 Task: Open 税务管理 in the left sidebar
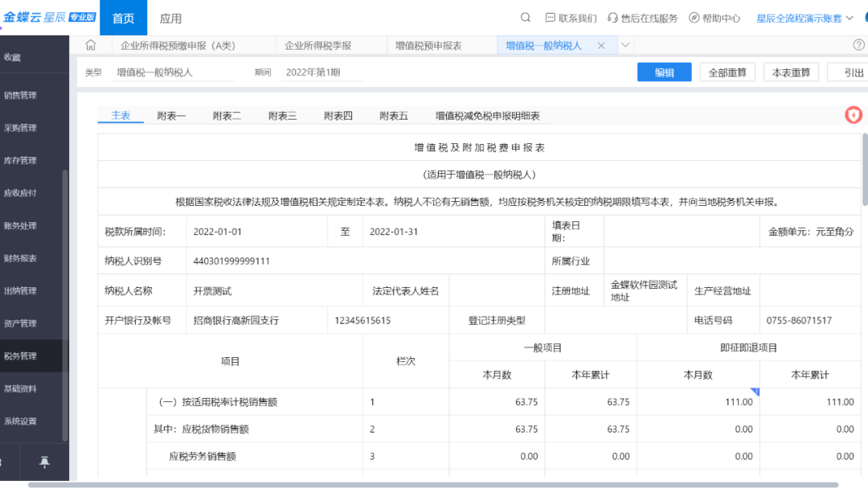pos(21,356)
